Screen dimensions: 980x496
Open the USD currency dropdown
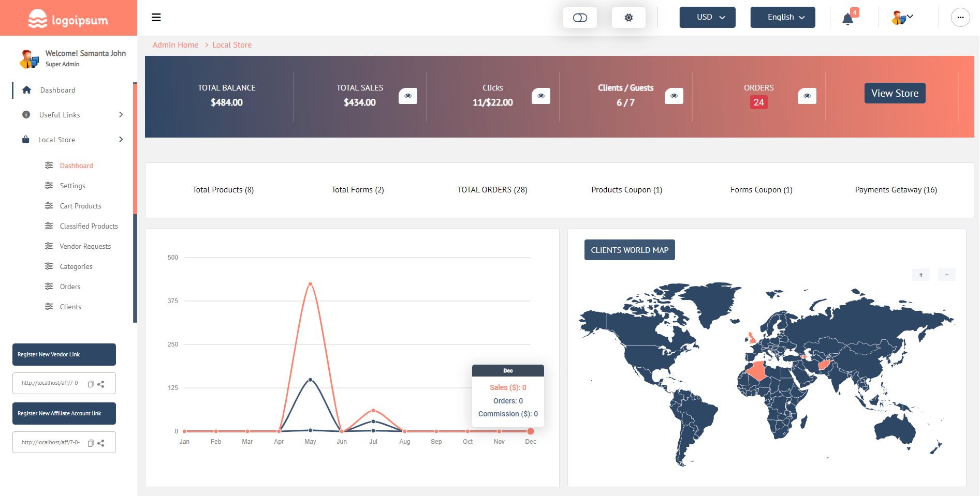(x=707, y=17)
